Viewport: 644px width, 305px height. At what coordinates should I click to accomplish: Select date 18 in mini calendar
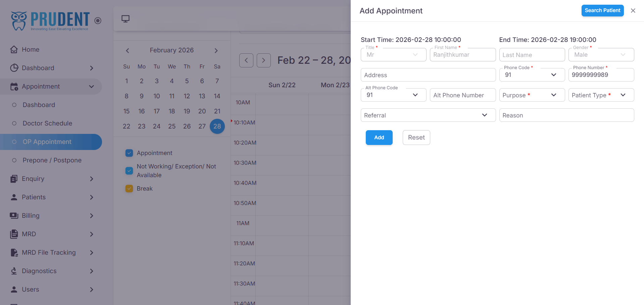[x=172, y=111]
